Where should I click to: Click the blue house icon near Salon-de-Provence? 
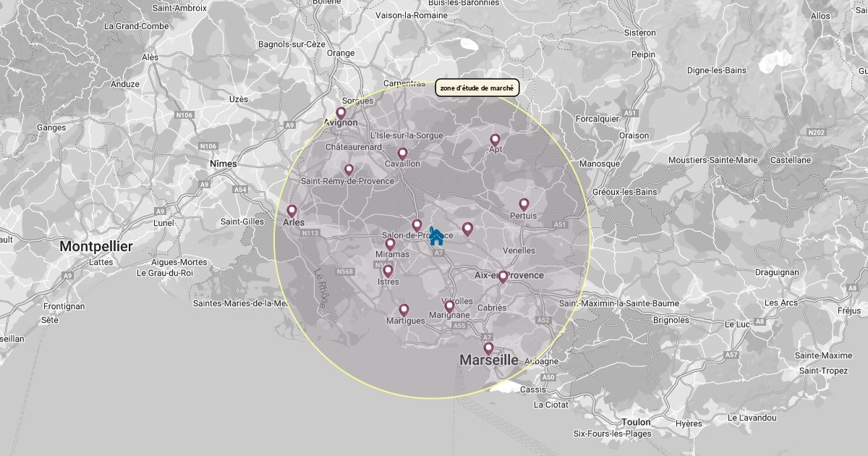click(x=436, y=237)
